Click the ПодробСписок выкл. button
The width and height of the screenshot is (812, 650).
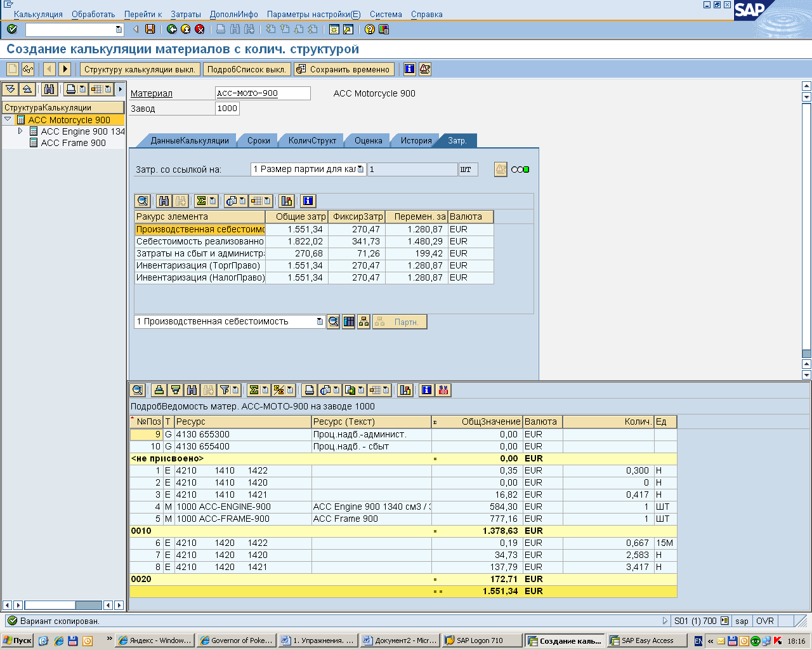pyautogui.click(x=246, y=69)
